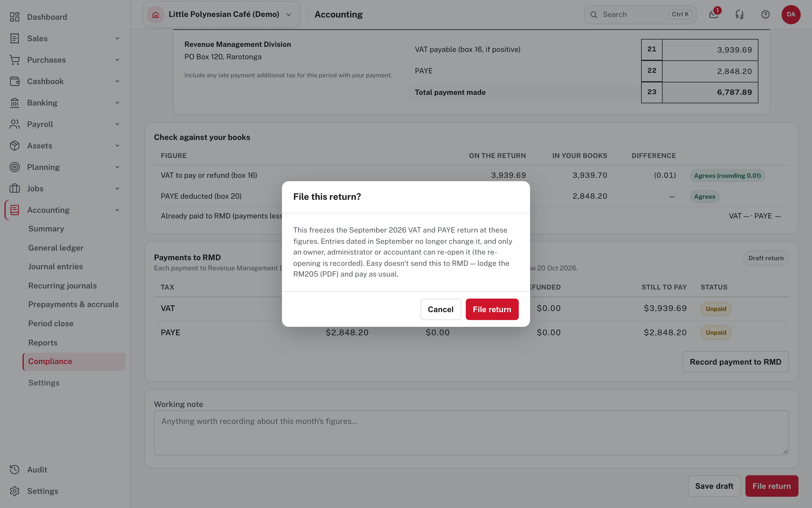Open the Journal entries submenu item
The height and width of the screenshot is (508, 812).
[74, 267]
